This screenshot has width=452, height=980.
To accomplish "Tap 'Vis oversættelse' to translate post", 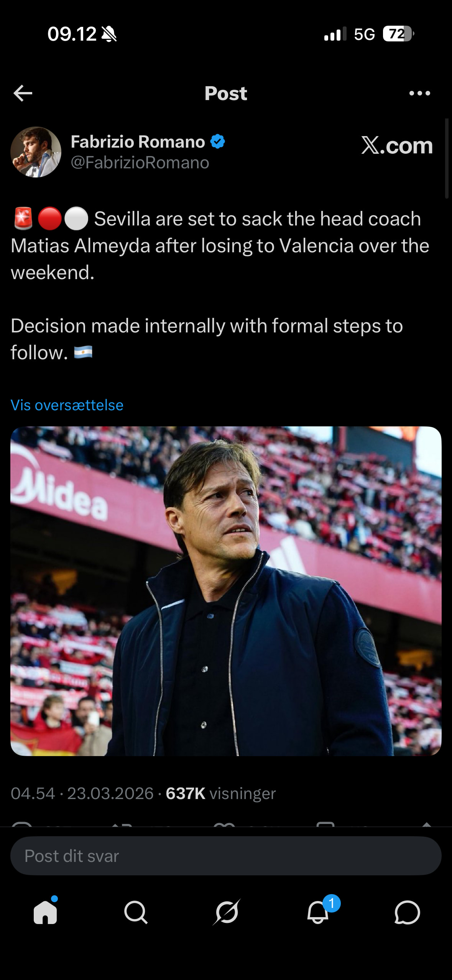I will [x=67, y=405].
